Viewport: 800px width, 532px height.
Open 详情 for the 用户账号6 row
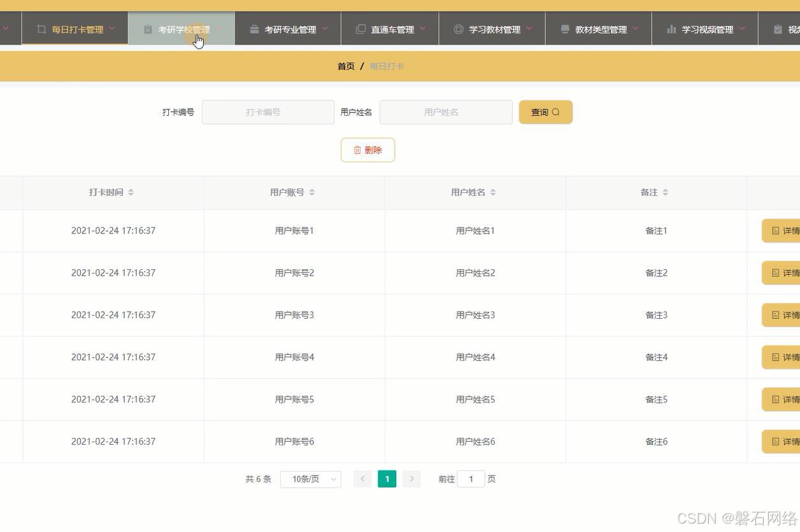[x=782, y=442]
